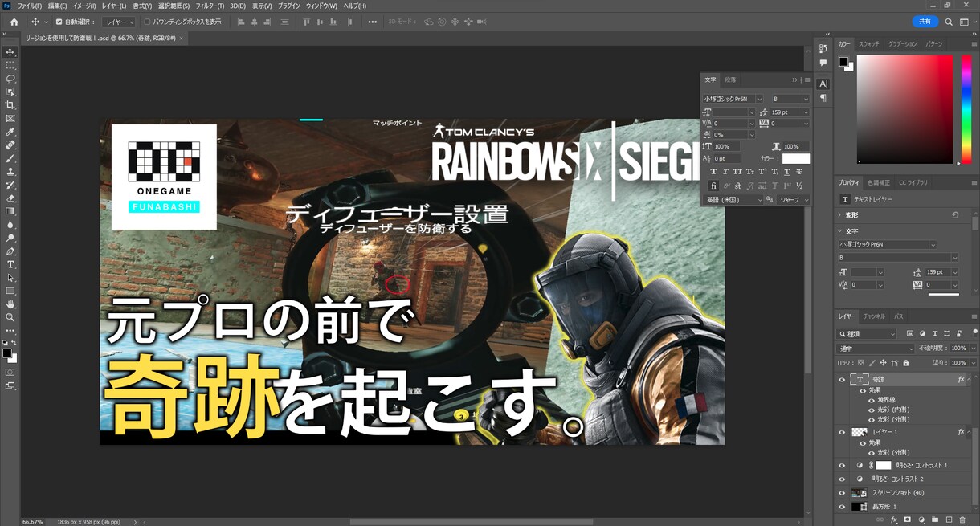The image size is (980, 526).
Task: Click the hue spectrum slider in Color panel
Action: click(x=967, y=108)
